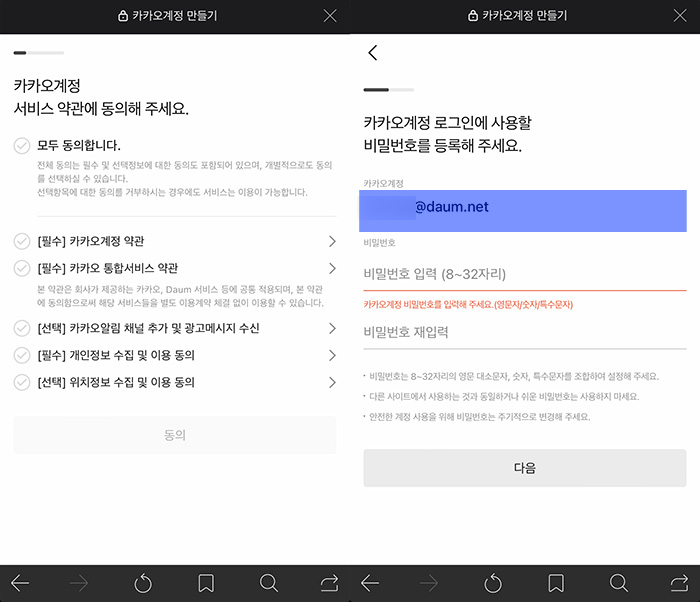The width and height of the screenshot is (700, 602).
Task: Click lock icon in left screen title
Action: tap(123, 16)
